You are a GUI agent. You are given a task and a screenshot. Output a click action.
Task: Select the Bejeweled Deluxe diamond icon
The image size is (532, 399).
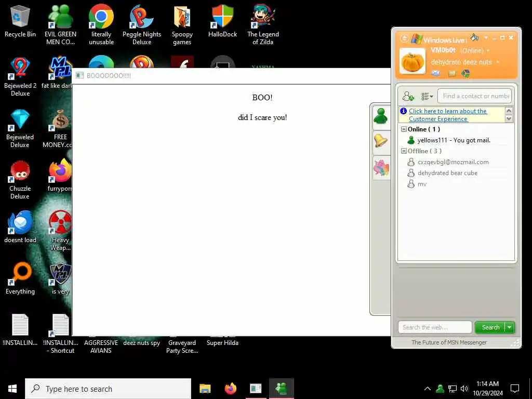coord(20,128)
